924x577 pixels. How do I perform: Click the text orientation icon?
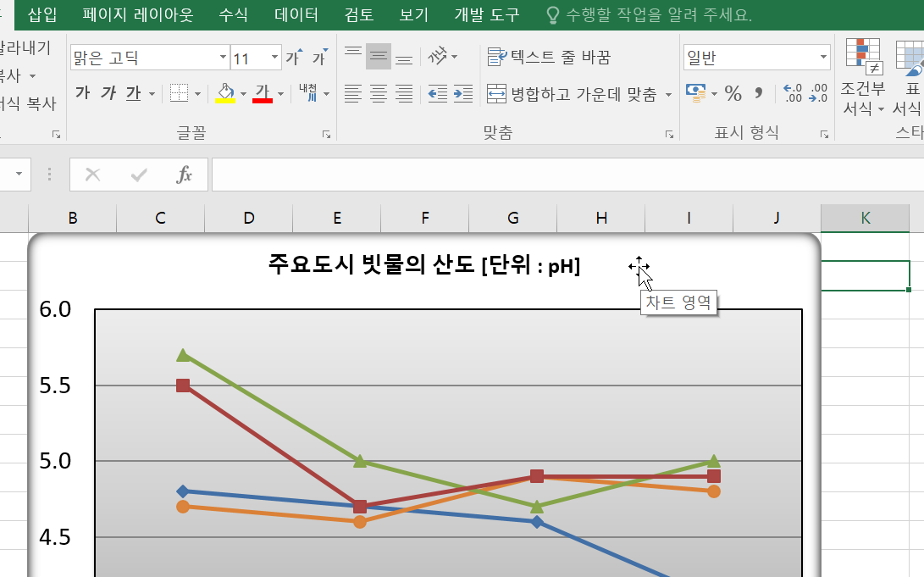coord(438,58)
